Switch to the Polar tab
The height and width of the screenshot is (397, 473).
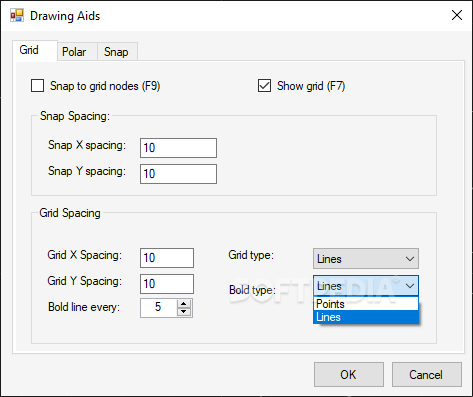[x=77, y=52]
